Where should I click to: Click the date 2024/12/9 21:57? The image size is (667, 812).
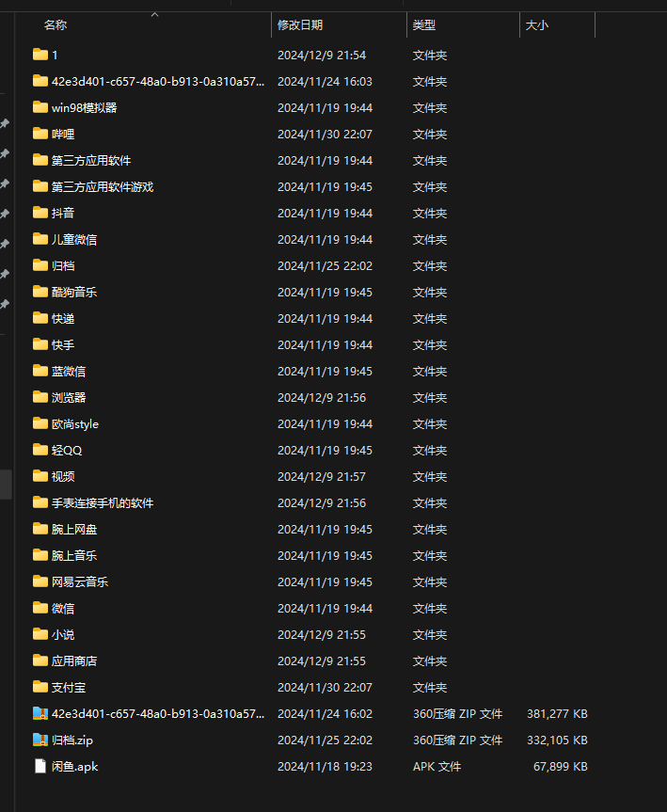click(x=322, y=476)
